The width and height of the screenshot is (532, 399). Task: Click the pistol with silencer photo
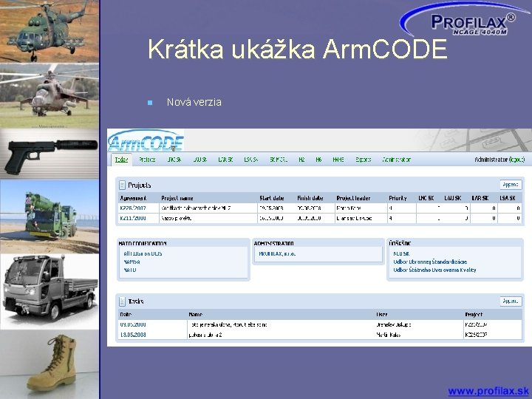point(50,154)
